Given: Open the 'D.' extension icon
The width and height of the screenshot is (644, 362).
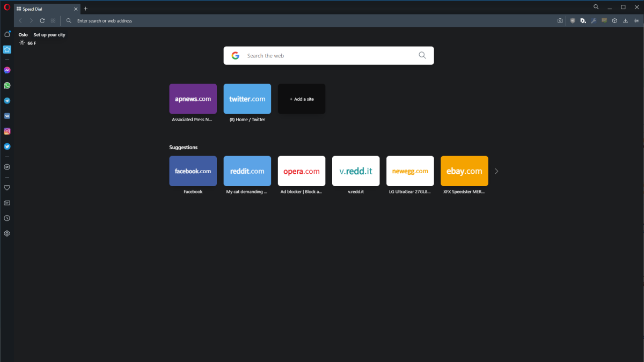Looking at the screenshot, I should (583, 20).
